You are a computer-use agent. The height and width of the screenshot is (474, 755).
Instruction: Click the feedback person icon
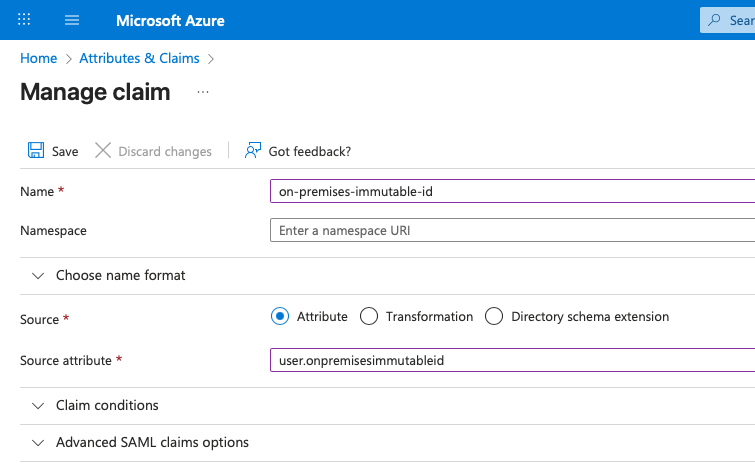253,151
